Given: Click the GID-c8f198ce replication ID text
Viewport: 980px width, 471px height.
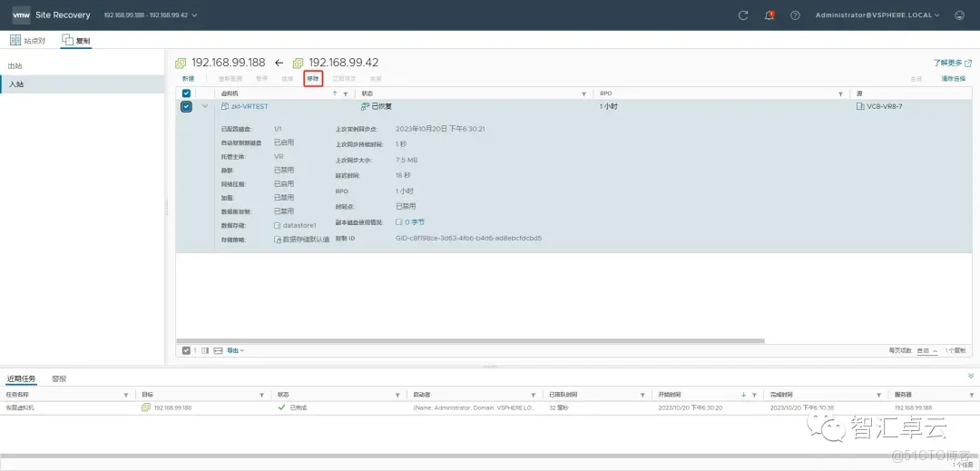Looking at the screenshot, I should click(469, 238).
